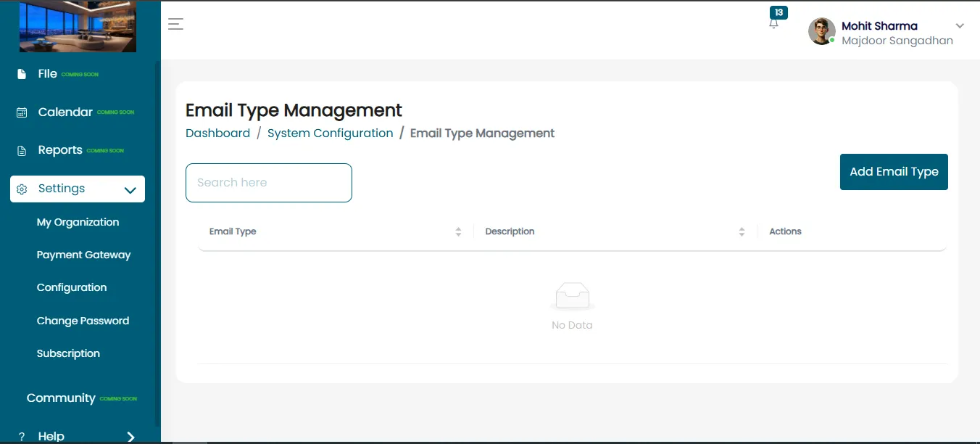Image resolution: width=980 pixels, height=444 pixels.
Task: Sort by Email Type column arrows
Action: click(x=458, y=231)
